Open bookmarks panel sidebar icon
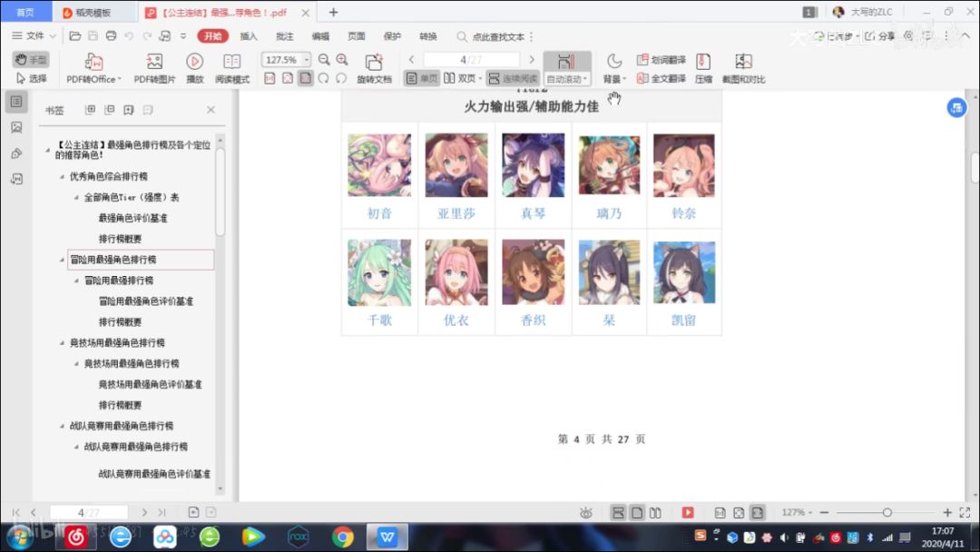The image size is (980, 552). pos(17,102)
